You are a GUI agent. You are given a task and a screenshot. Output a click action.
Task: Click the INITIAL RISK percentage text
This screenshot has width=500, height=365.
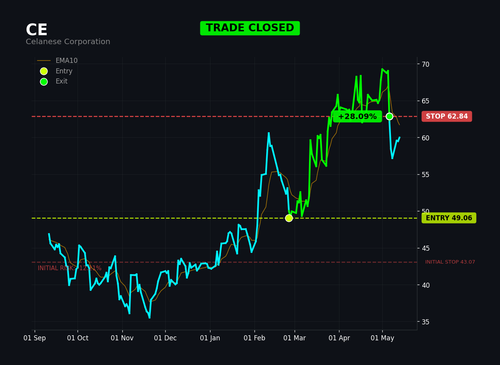(69, 268)
